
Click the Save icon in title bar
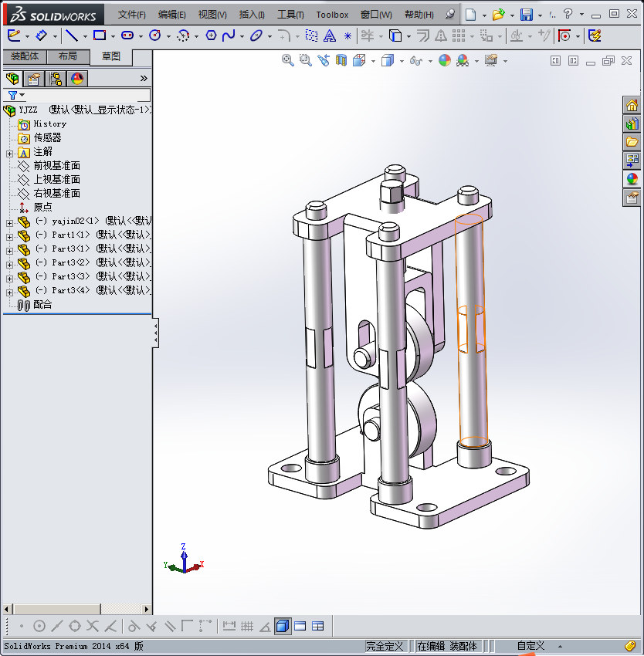pyautogui.click(x=527, y=15)
